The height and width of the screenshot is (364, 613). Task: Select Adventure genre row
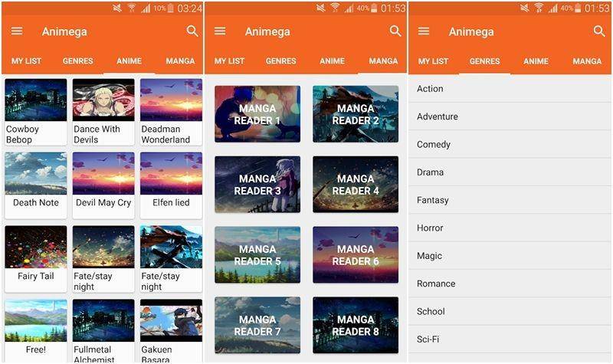coord(510,116)
